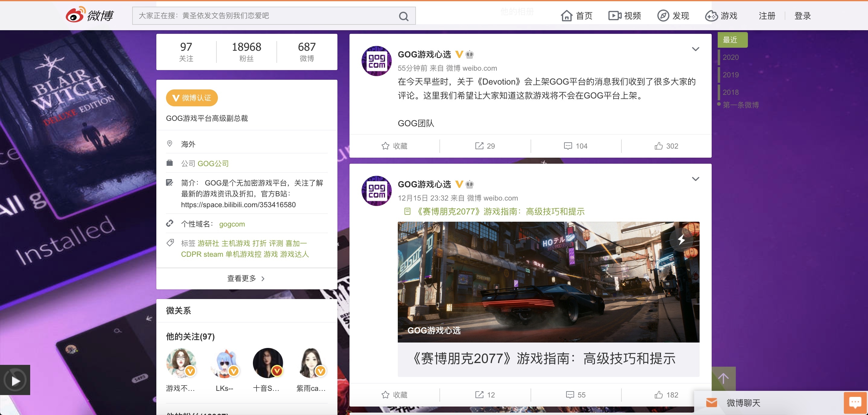Select the 打折 tag
The image size is (868, 415).
click(x=260, y=243)
